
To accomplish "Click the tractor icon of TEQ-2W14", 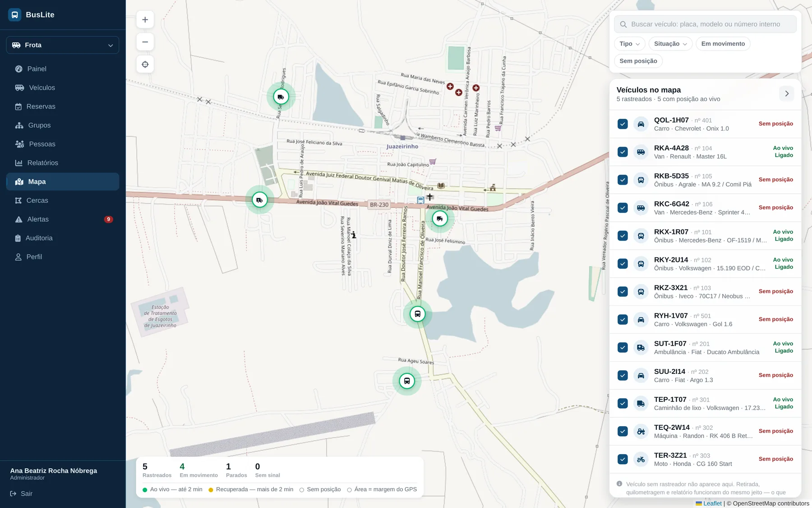I will click(641, 432).
